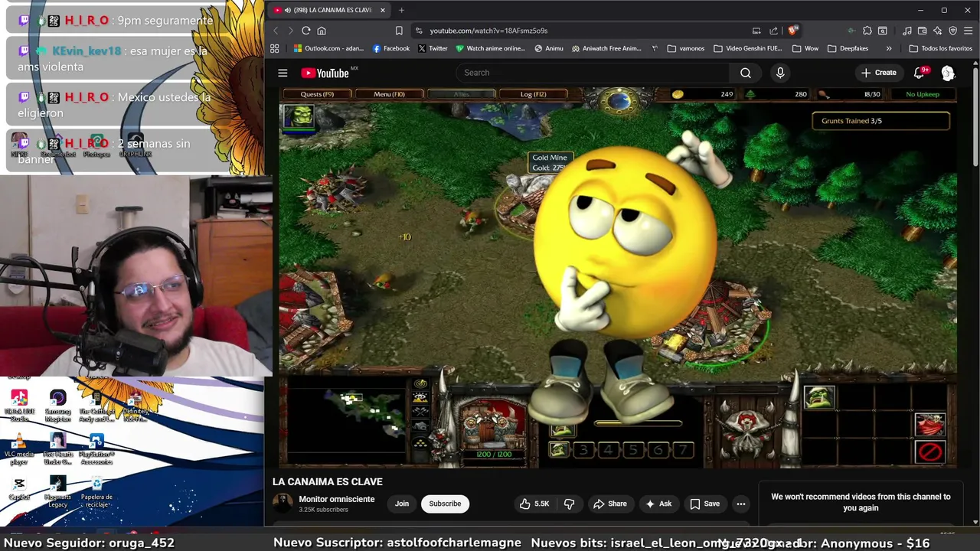The image size is (980, 551).
Task: Open Log (F12) game menu
Action: 533,94
